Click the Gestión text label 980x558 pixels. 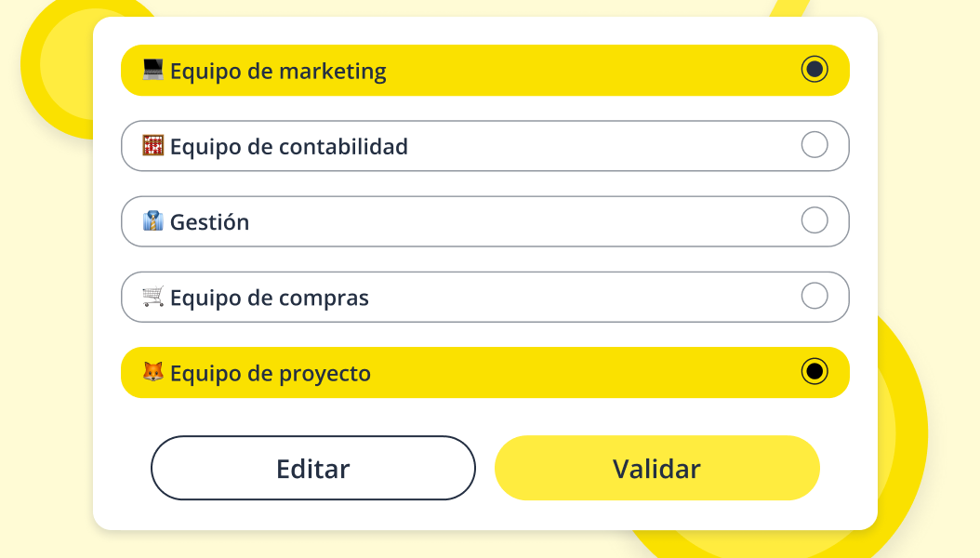(x=208, y=221)
